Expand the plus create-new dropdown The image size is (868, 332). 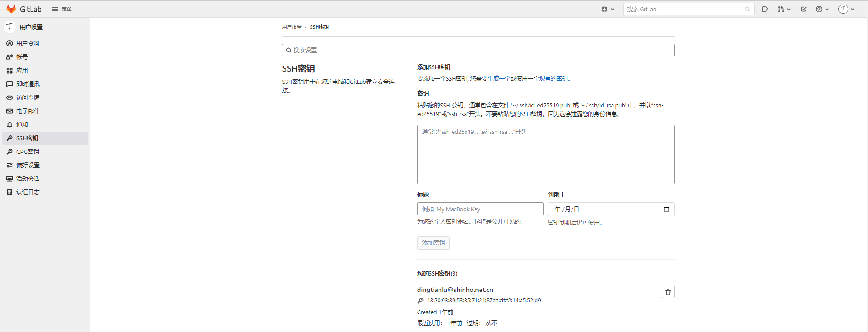tap(608, 9)
